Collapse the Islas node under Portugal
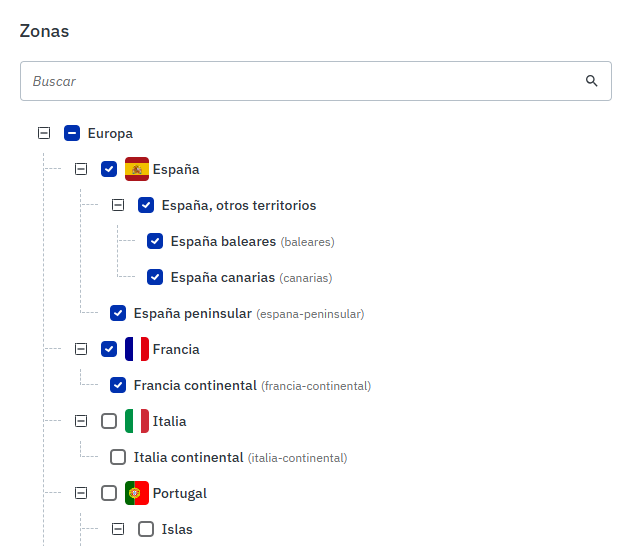The height and width of the screenshot is (546, 619). coord(118,529)
